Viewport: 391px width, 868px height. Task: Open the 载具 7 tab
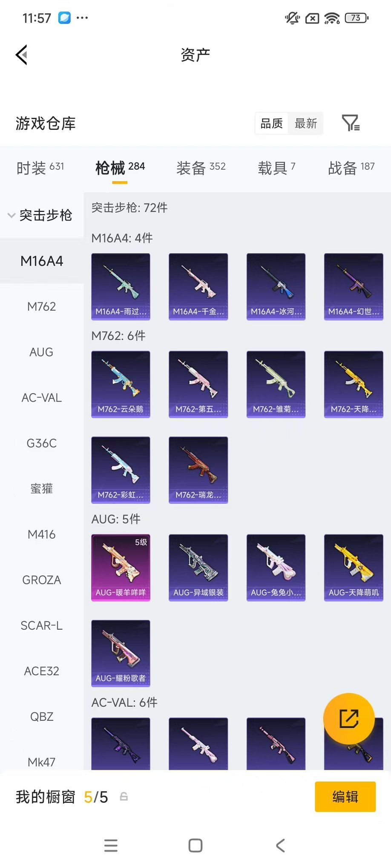click(x=276, y=168)
